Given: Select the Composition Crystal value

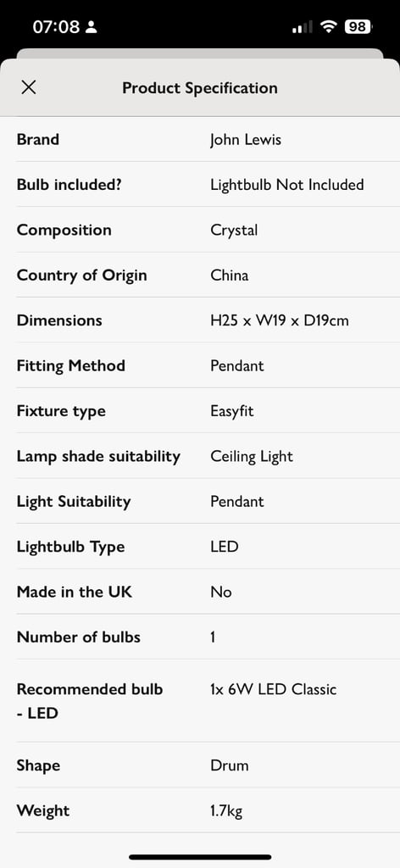Looking at the screenshot, I should pyautogui.click(x=234, y=231).
